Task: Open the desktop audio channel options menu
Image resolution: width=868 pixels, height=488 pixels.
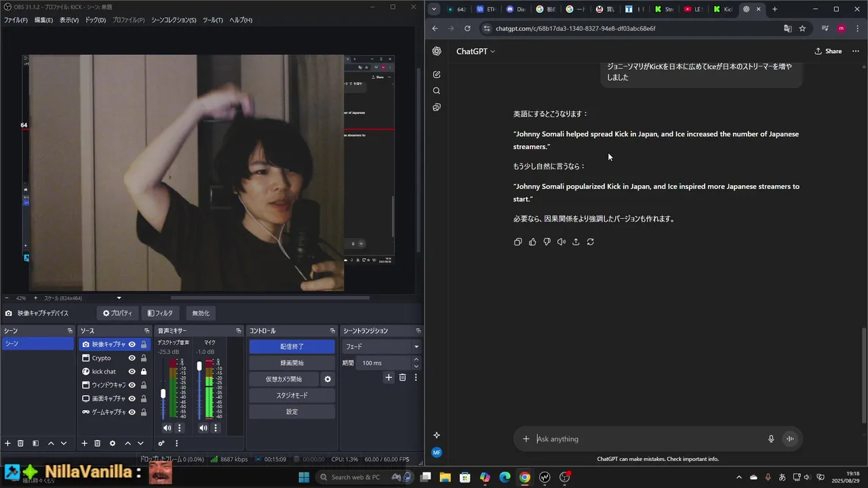Action: coord(179,428)
